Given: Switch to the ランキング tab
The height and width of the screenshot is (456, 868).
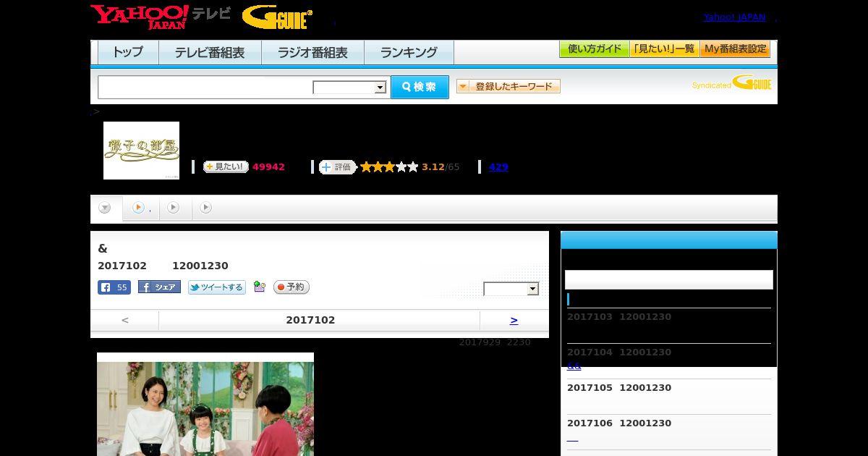Looking at the screenshot, I should pos(409,52).
